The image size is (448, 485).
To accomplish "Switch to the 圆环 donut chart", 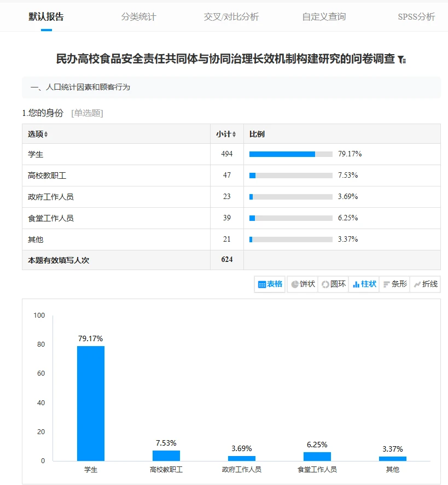I will pyautogui.click(x=333, y=284).
